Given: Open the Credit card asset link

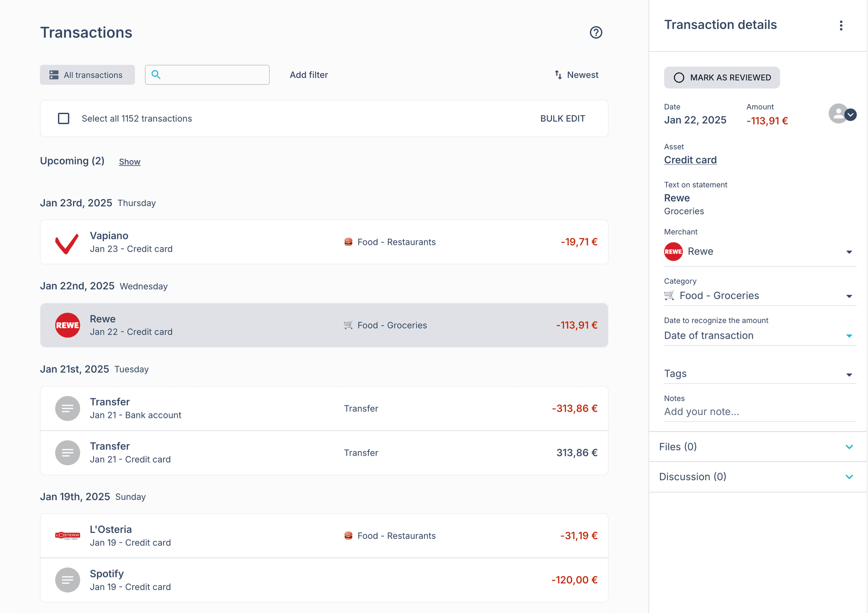Looking at the screenshot, I should coord(690,160).
